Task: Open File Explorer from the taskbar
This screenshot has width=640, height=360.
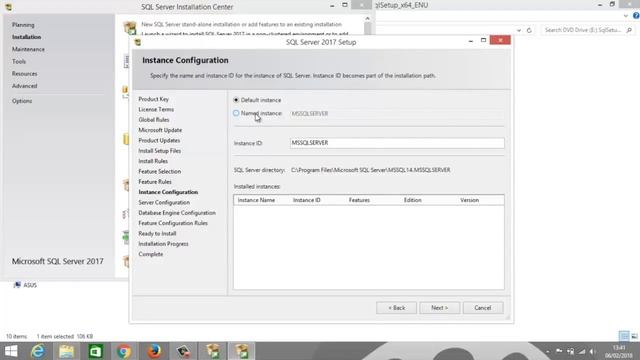Action: tap(66, 351)
